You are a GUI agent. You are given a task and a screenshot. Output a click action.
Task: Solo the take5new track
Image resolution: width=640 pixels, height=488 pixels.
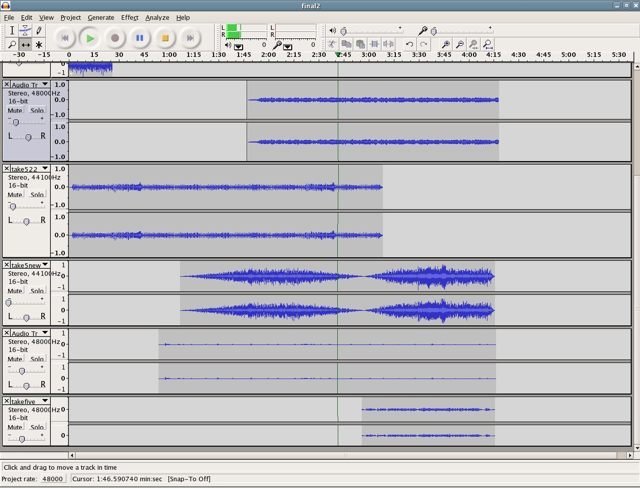point(37,291)
